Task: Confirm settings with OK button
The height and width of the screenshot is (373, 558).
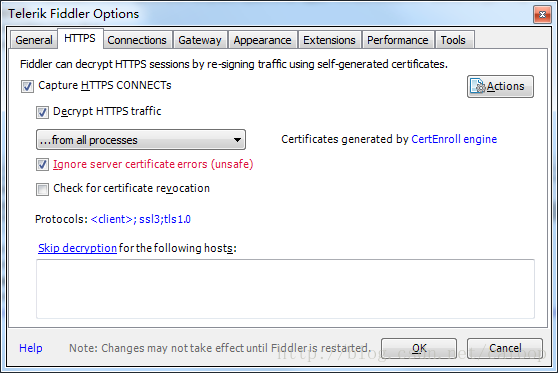Action: pos(419,348)
